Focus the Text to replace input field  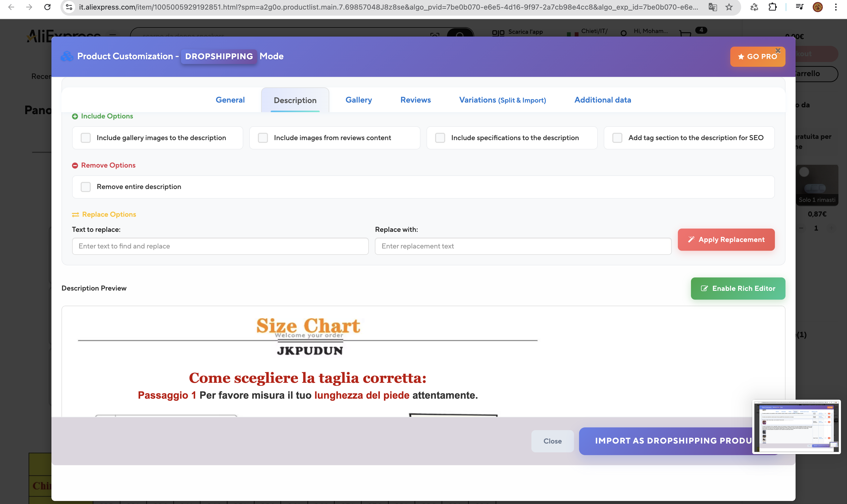[x=220, y=246]
